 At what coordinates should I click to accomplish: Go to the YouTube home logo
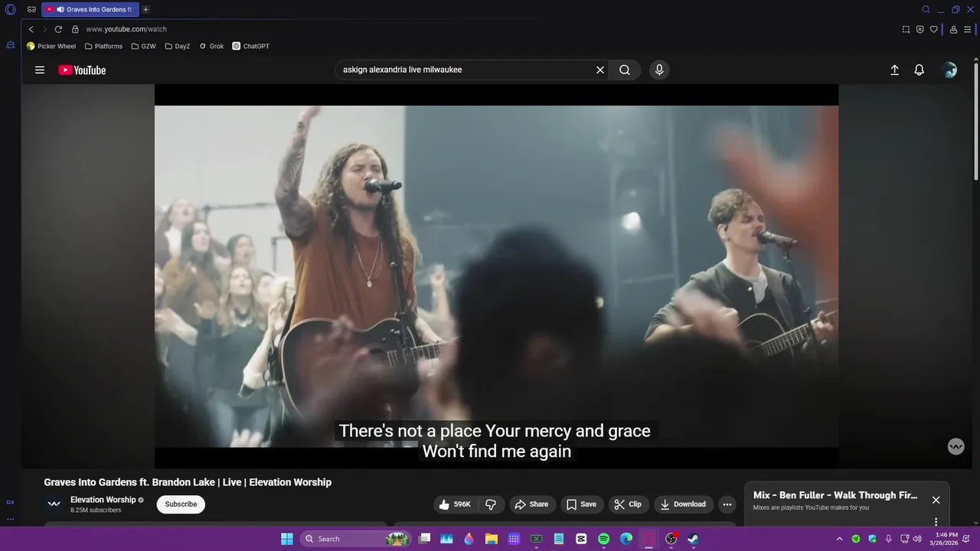[x=82, y=70]
